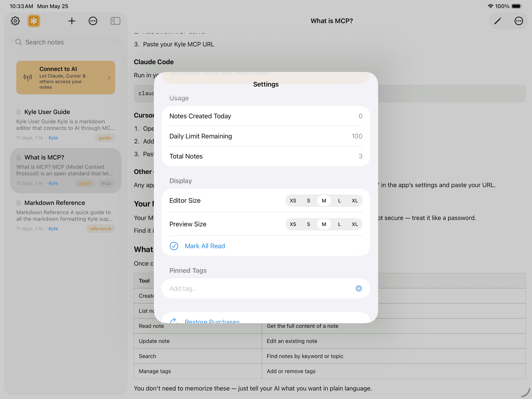Tap the Wi-Fi status icon
This screenshot has width=532, height=399.
[490, 6]
